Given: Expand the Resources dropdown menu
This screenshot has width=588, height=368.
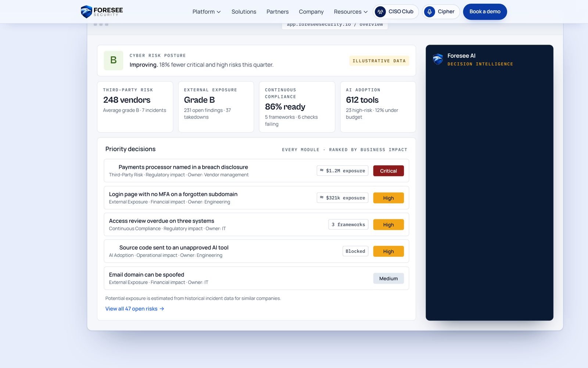Looking at the screenshot, I should point(351,12).
